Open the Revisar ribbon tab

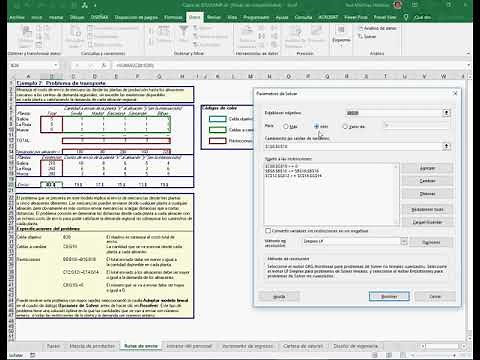click(214, 17)
